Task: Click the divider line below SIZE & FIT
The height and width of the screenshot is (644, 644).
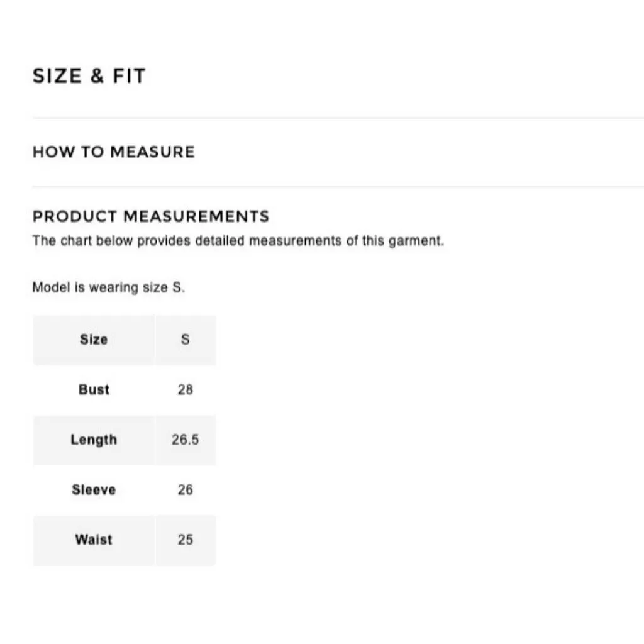Action: pyautogui.click(x=338, y=118)
